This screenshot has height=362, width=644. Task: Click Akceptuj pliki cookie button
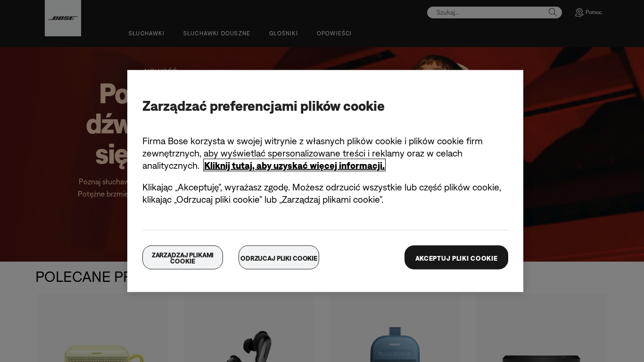point(456,257)
